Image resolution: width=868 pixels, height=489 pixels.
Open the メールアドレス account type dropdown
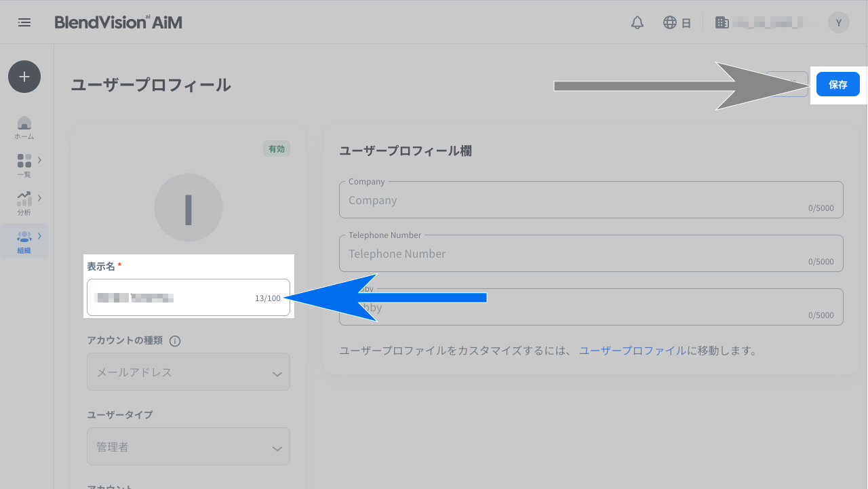click(189, 372)
